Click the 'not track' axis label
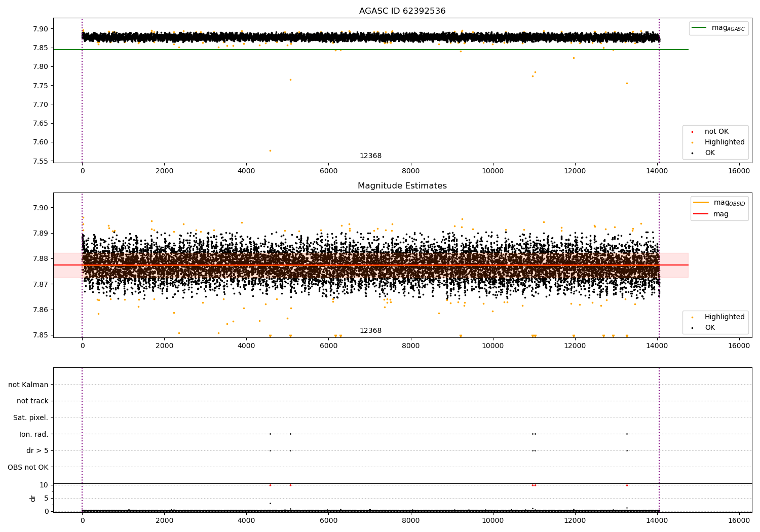The width and height of the screenshot is (760, 532). tap(32, 401)
